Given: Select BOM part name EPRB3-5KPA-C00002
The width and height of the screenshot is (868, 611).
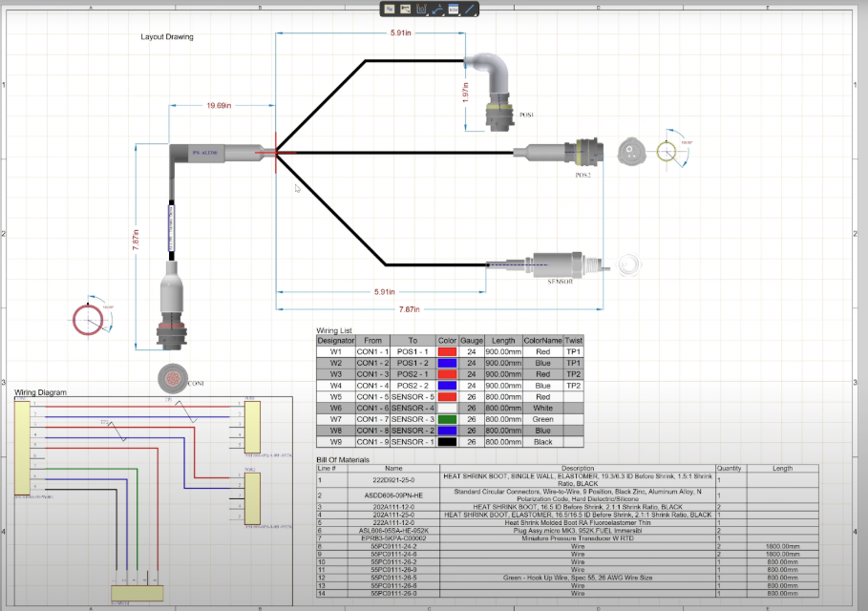Looking at the screenshot, I should point(393,537).
